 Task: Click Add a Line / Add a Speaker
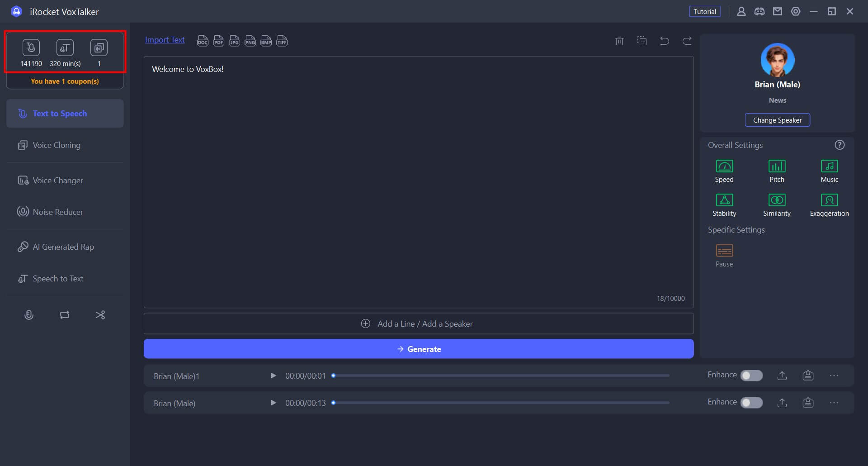(419, 324)
